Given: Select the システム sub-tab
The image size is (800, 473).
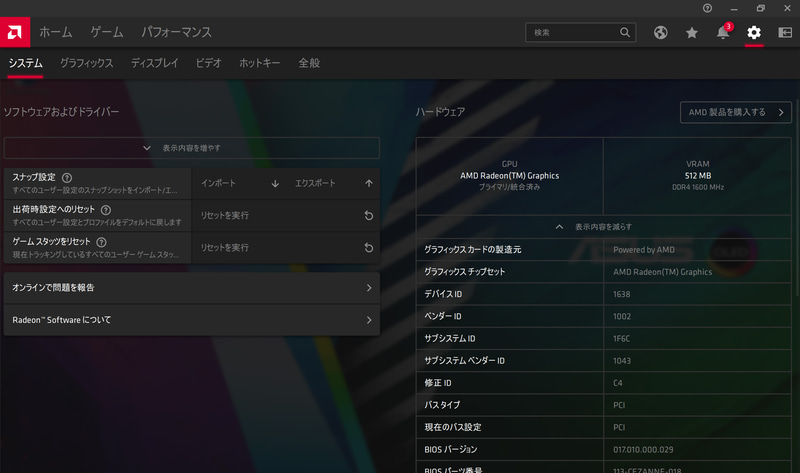Looking at the screenshot, I should click(x=25, y=63).
